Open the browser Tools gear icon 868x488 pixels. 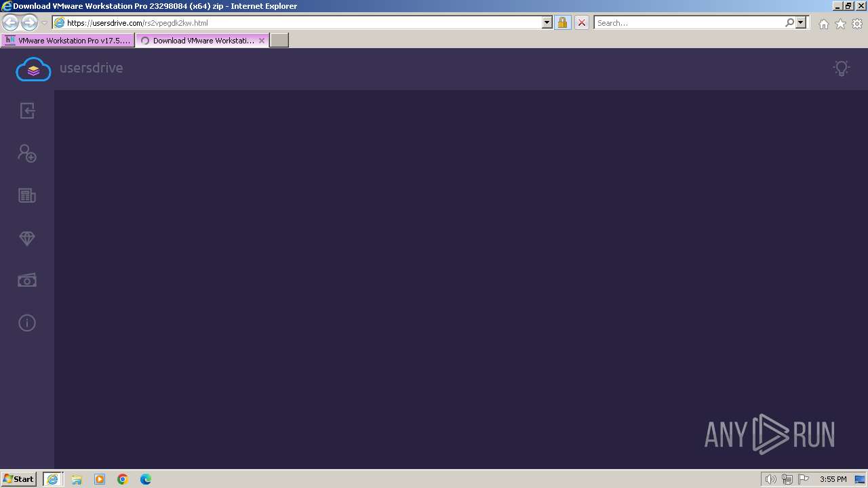[x=857, y=24]
